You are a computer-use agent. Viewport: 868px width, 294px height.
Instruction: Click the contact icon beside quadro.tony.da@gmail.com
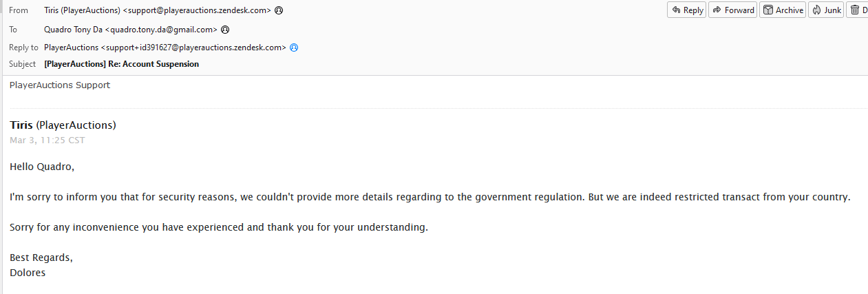(224, 30)
